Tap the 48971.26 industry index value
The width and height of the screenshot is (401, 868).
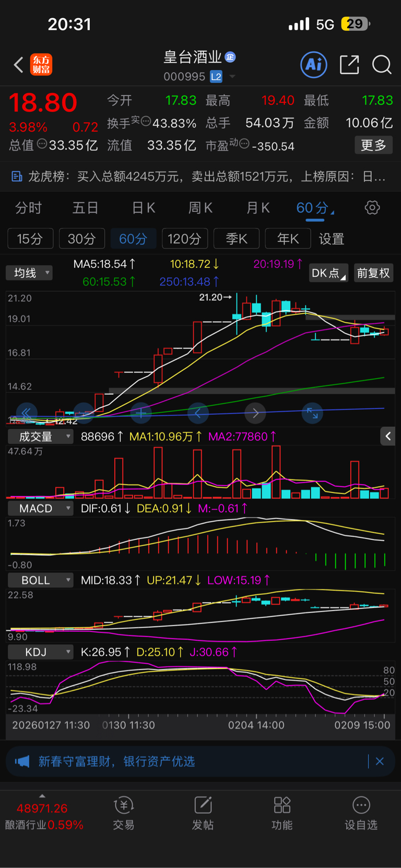[42, 808]
